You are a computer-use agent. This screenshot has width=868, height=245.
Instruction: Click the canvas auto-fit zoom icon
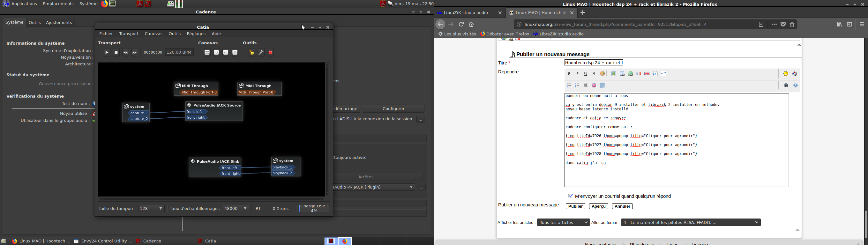click(207, 53)
